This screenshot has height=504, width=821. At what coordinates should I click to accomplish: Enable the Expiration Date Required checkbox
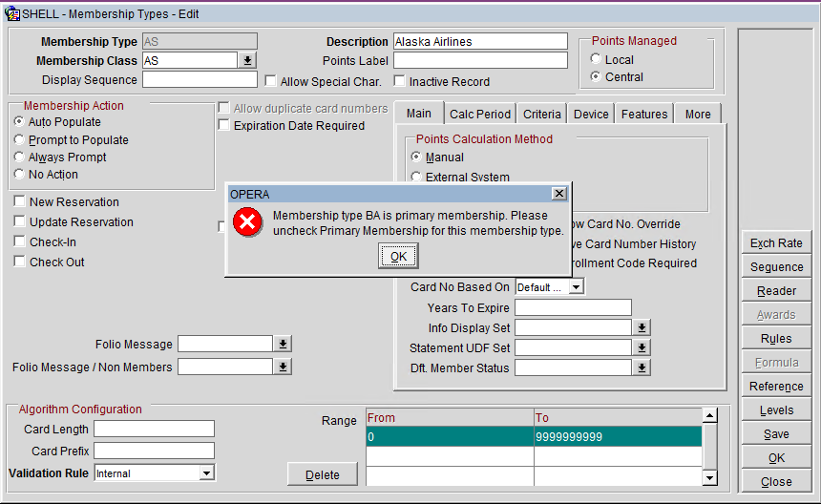coord(224,126)
